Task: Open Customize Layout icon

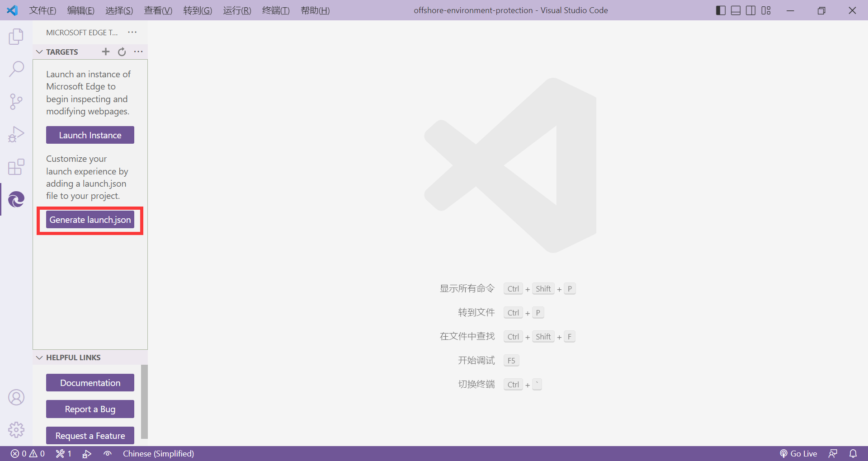Action: 766,10
